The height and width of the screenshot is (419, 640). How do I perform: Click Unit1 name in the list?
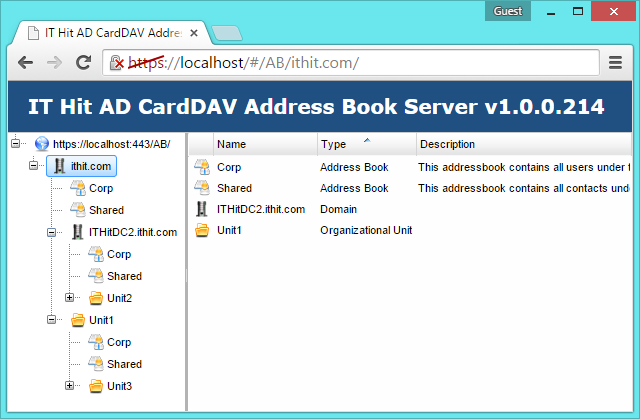click(229, 230)
